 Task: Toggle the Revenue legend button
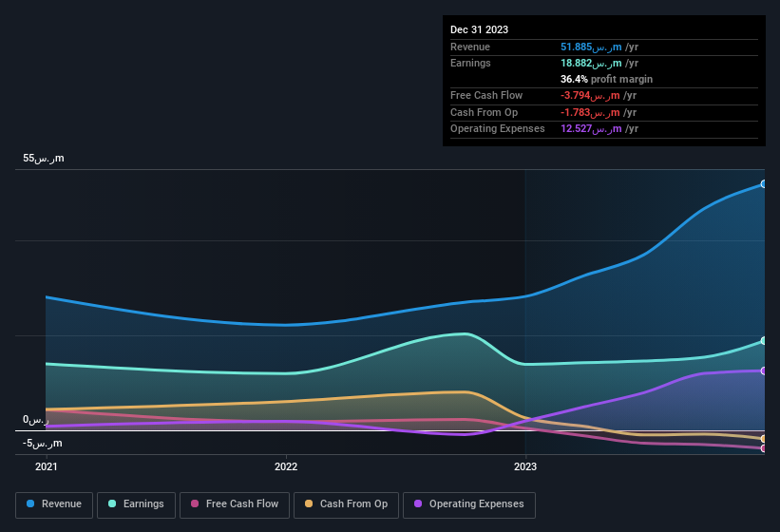coord(54,504)
